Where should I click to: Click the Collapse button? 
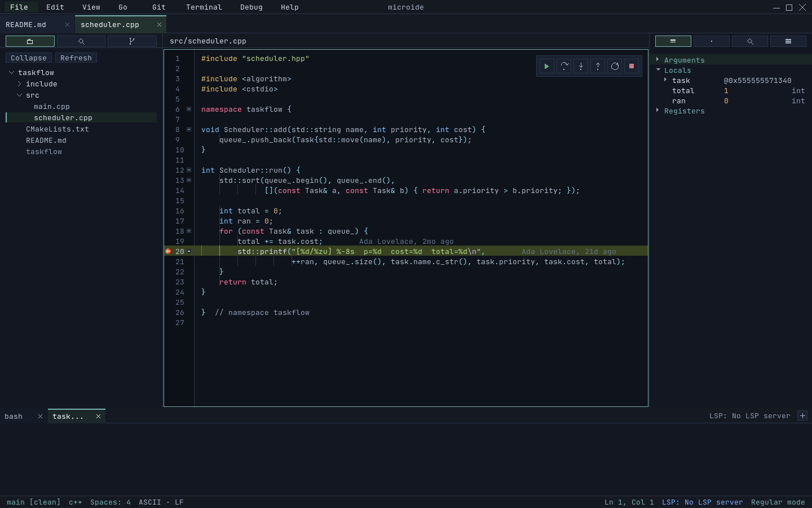[29, 58]
